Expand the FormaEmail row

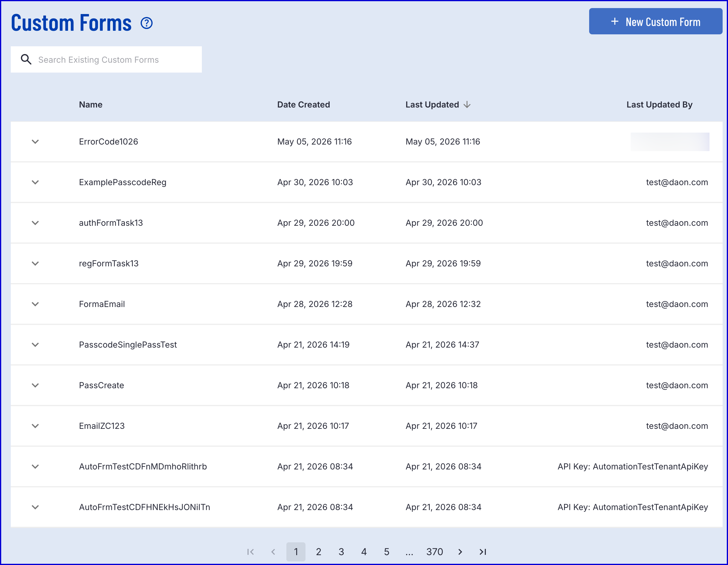(35, 304)
